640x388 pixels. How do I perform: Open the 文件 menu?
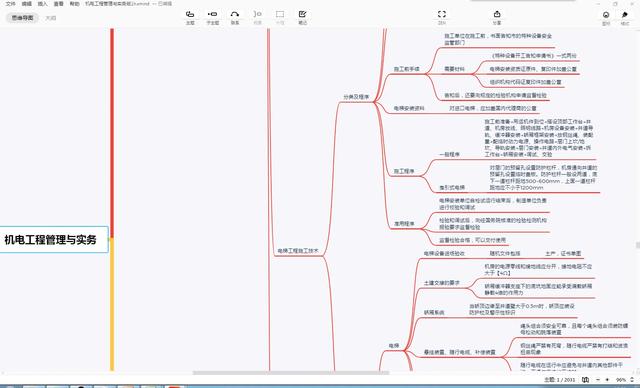pos(11,4)
